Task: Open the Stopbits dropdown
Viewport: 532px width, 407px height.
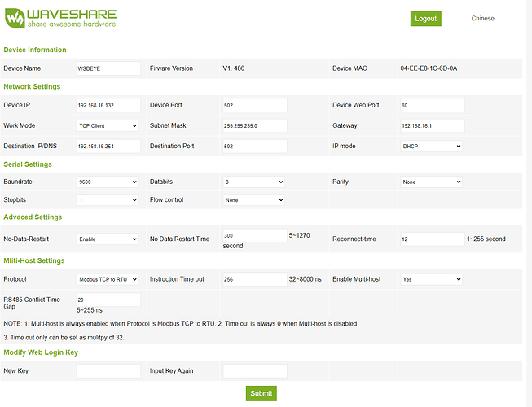Action: coord(108,199)
